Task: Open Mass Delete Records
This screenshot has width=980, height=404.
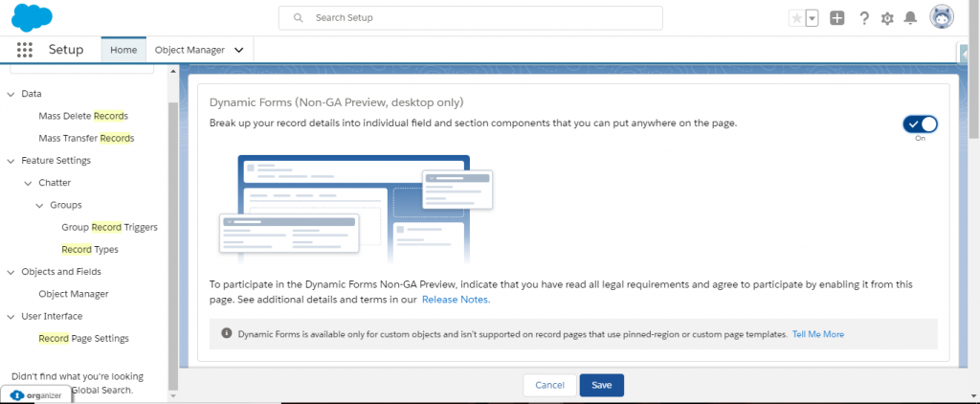Action: (x=83, y=117)
